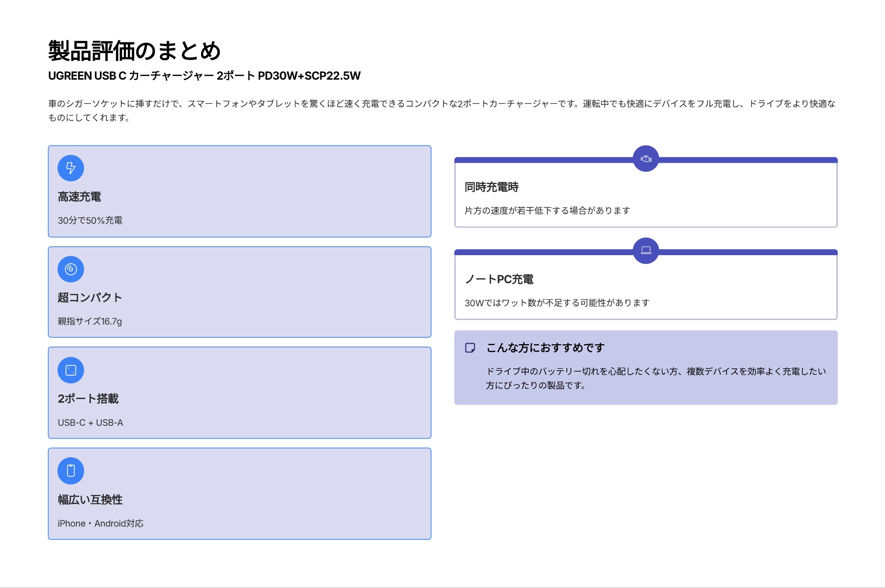Click the こんな方におすすめです heading
This screenshot has width=885, height=588.
[x=545, y=348]
